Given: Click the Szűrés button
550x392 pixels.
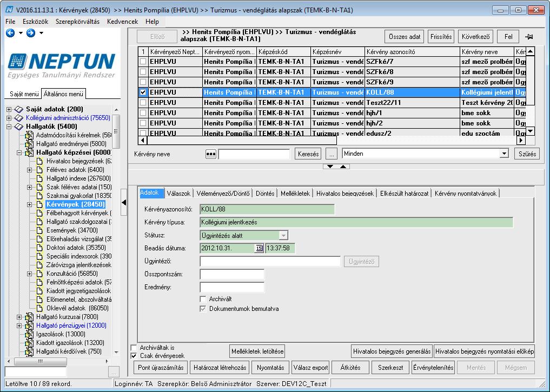Looking at the screenshot, I should tap(527, 154).
